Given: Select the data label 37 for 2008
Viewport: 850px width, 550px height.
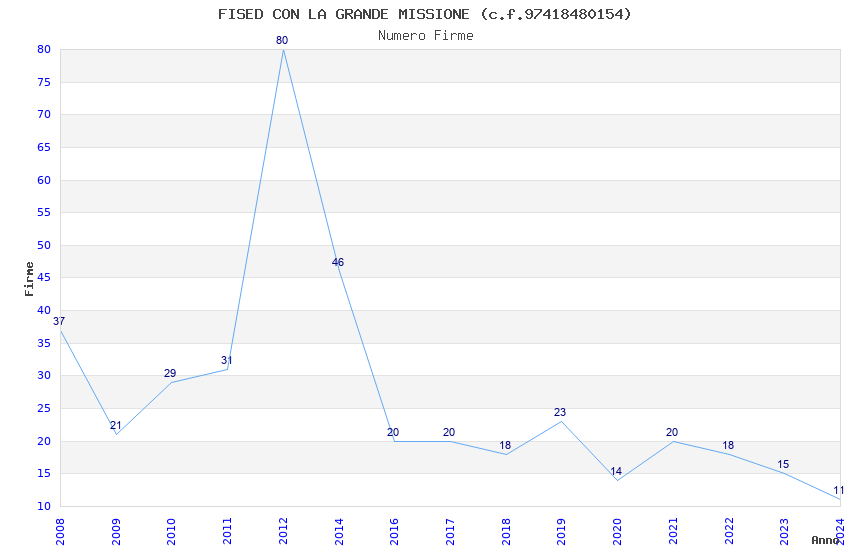Looking at the screenshot, I should (59, 321).
